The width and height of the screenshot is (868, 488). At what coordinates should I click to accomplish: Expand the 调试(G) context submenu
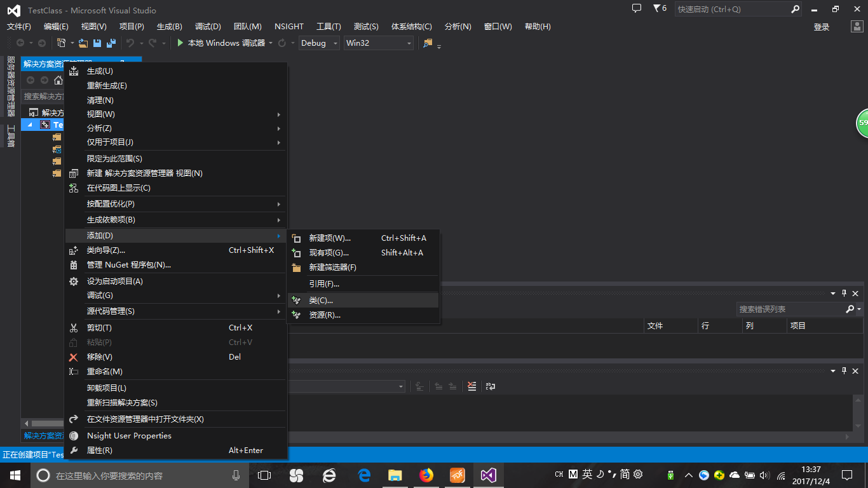tap(176, 295)
